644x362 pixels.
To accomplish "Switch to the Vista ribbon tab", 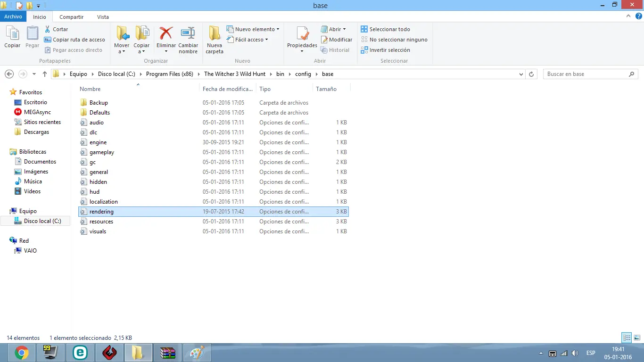I will (x=103, y=17).
